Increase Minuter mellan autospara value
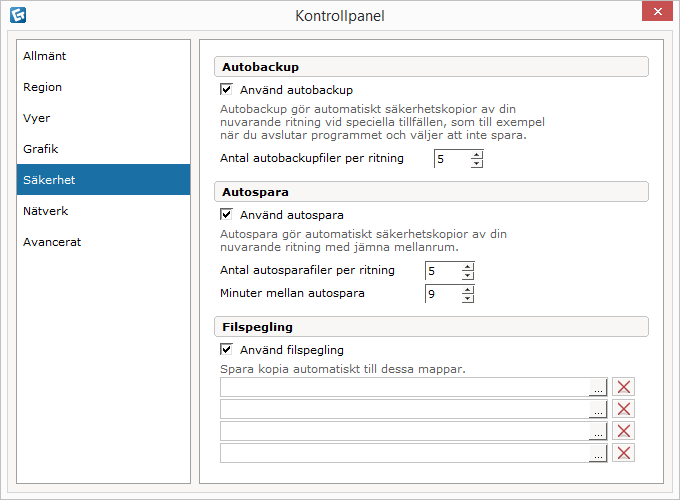680x500 pixels. [x=468, y=289]
